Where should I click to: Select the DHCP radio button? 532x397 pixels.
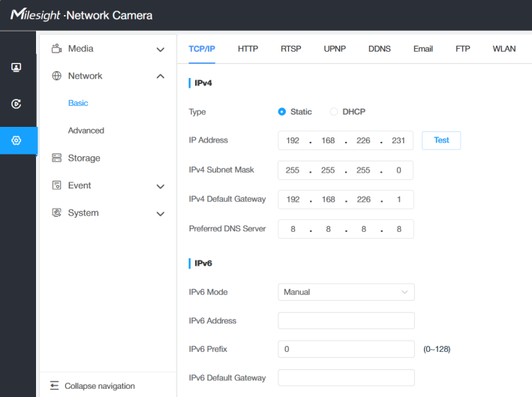[333, 112]
